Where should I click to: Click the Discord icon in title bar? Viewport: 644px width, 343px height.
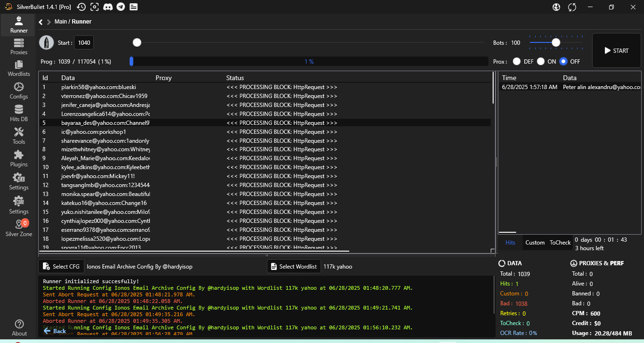[x=107, y=7]
